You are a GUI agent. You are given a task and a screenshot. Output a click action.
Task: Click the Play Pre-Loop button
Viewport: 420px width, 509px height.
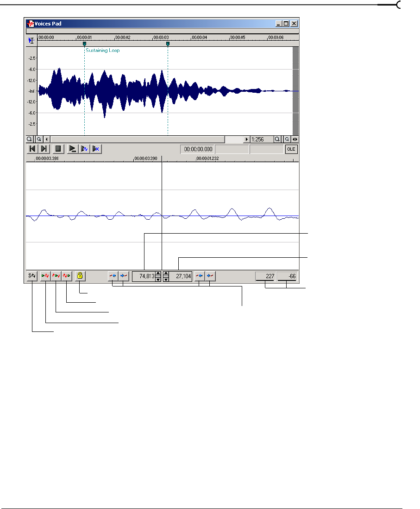click(45, 276)
